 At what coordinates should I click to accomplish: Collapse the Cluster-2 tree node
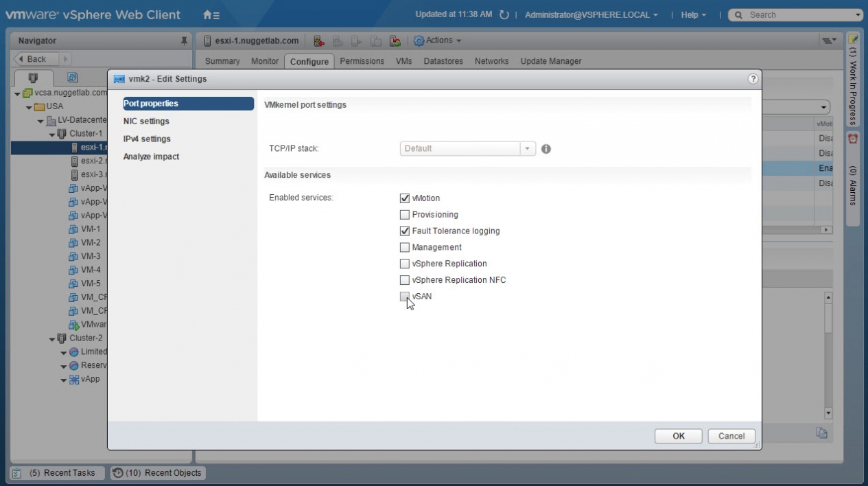[52, 338]
